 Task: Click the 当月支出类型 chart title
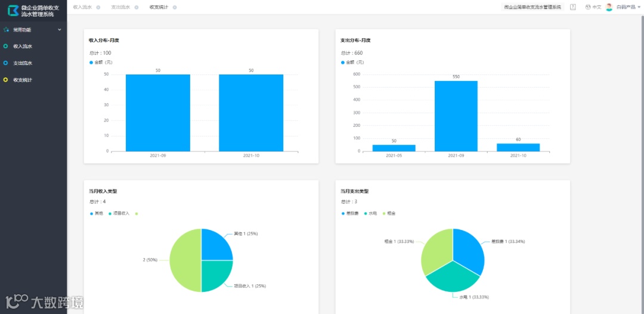coord(355,191)
